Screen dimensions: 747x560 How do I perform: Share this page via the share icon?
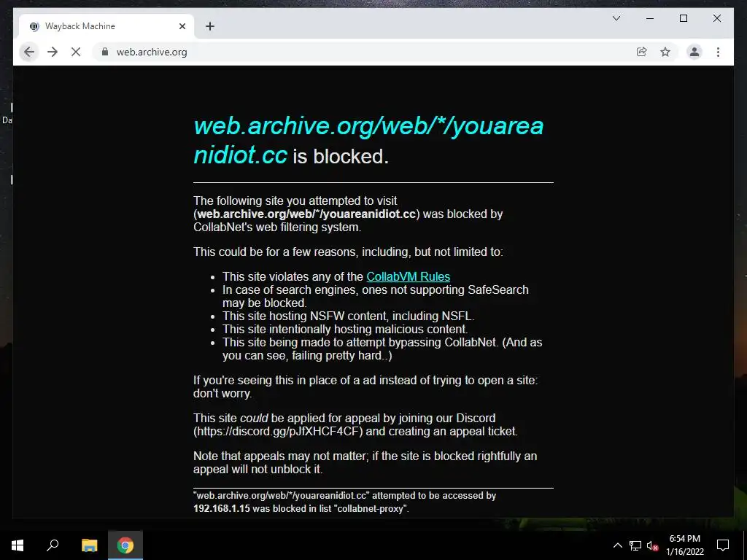tap(642, 52)
